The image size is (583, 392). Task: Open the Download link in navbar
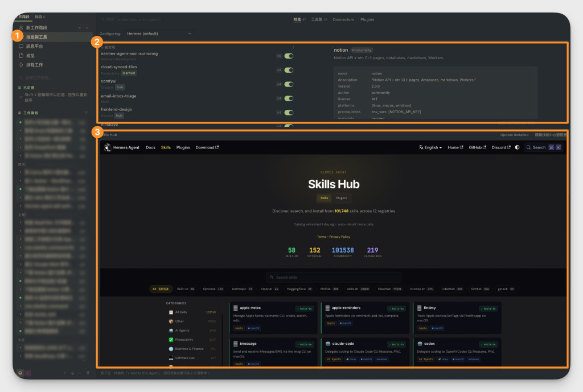pyautogui.click(x=207, y=147)
